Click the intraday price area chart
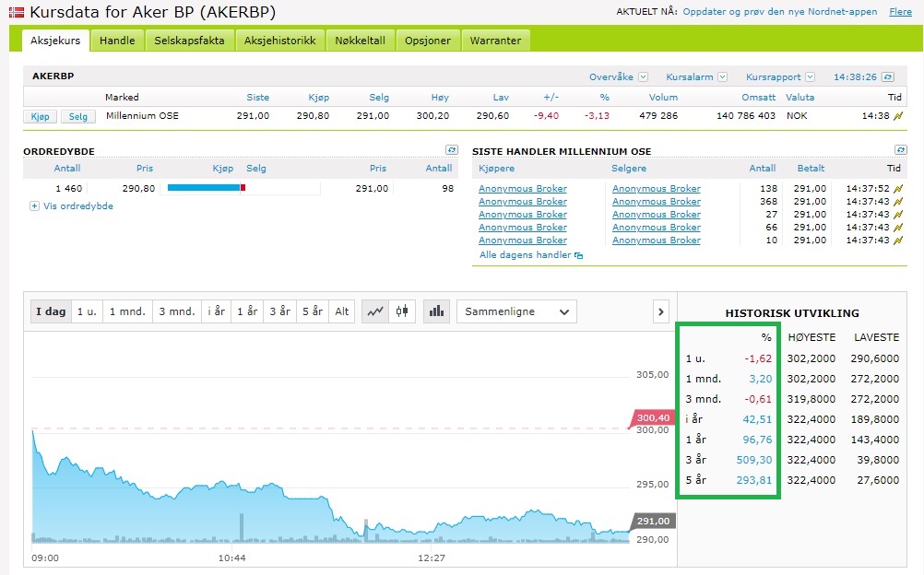The height and width of the screenshot is (575, 924). pos(330,489)
